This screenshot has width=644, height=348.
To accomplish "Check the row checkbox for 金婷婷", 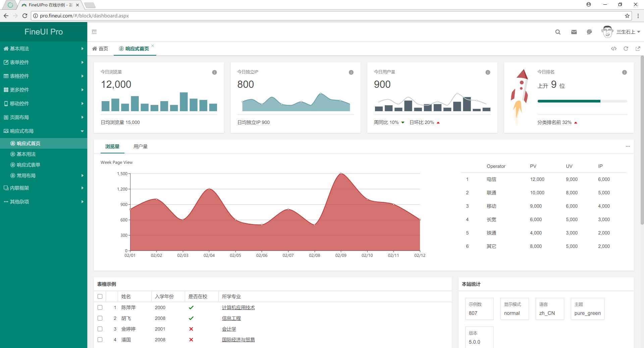I will 100,329.
